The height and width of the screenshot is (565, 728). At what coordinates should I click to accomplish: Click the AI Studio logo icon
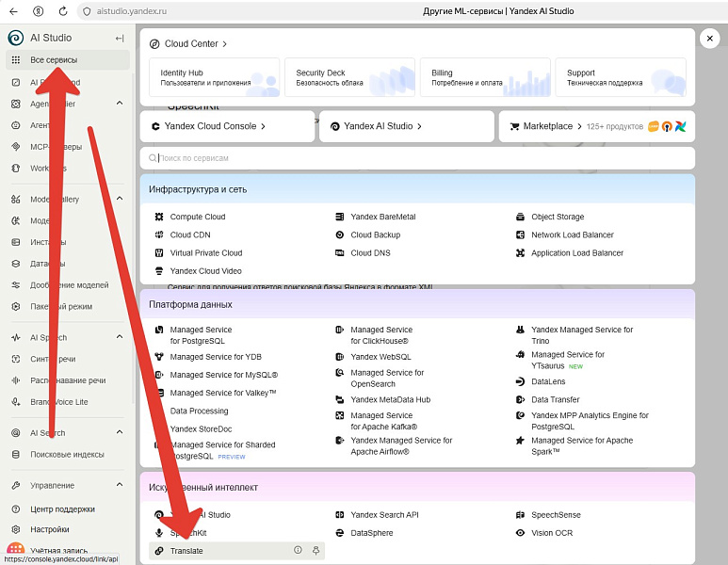pyautogui.click(x=16, y=38)
